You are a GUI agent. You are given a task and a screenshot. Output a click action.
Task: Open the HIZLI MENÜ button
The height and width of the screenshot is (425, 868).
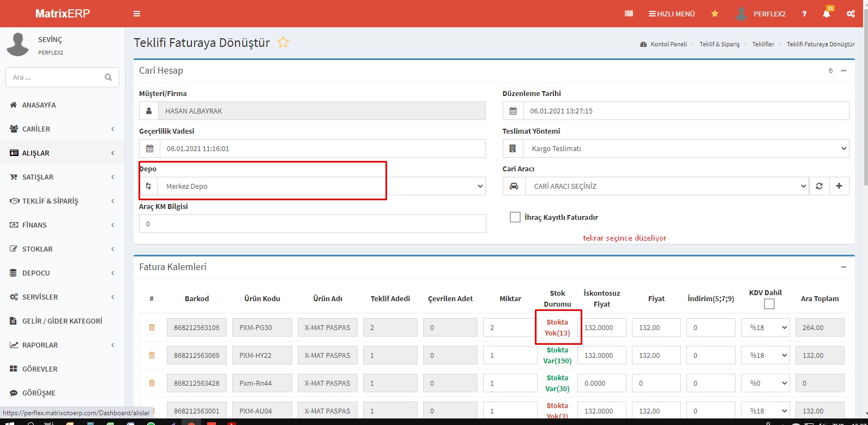click(672, 14)
